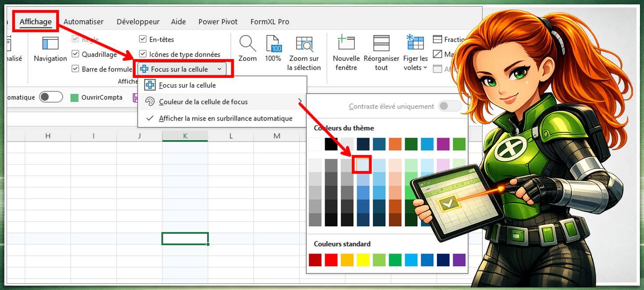Click Afficher la mise en surbrillance automatique

(x=225, y=118)
